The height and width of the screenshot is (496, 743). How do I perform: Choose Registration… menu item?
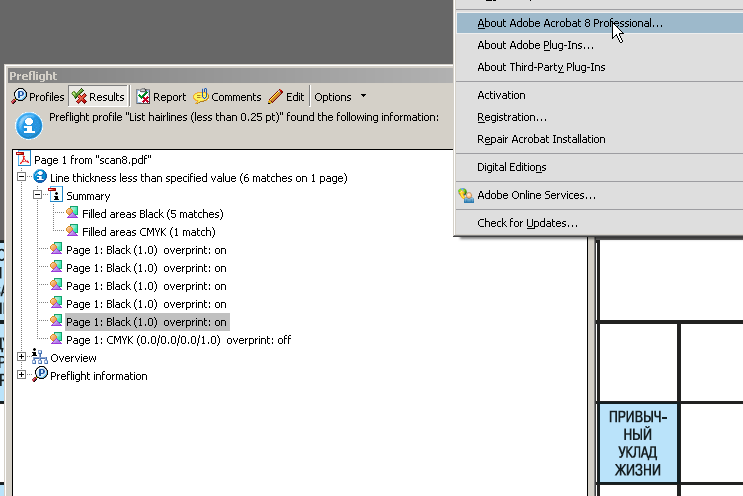pos(600,117)
